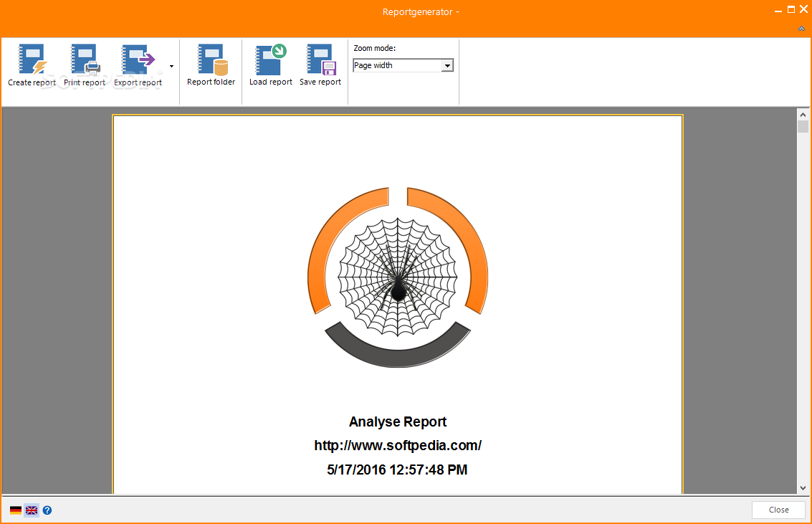
Task: Click the 'http://www.softpedia.com/' text
Action: coord(398,445)
